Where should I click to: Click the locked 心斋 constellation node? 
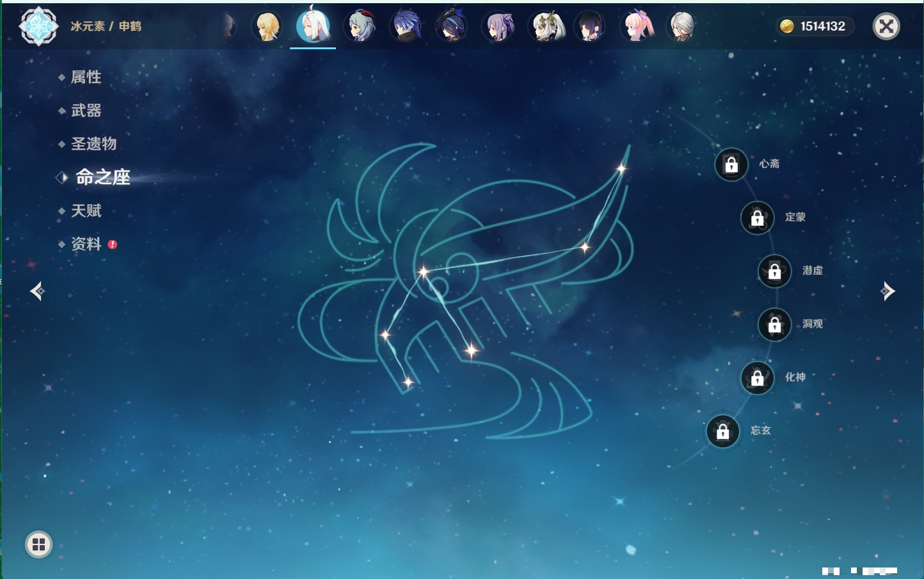[x=731, y=165]
